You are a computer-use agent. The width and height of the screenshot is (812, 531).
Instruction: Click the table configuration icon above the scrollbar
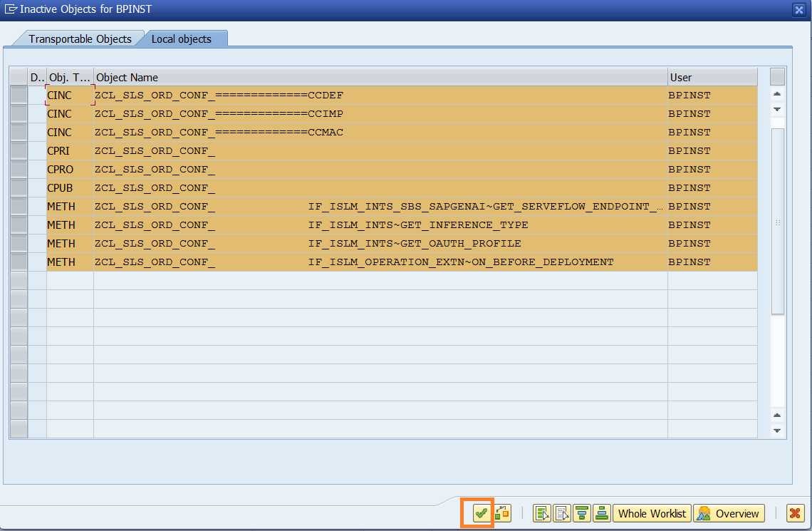pos(777,77)
